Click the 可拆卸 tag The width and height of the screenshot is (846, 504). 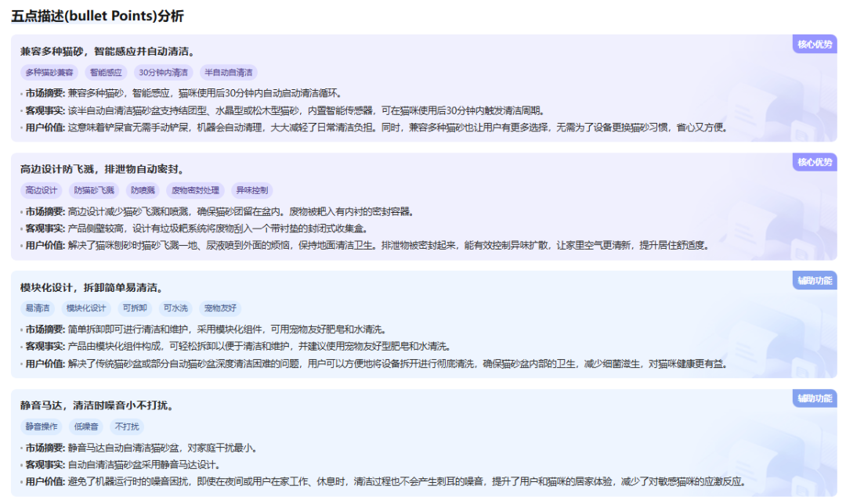tap(135, 308)
